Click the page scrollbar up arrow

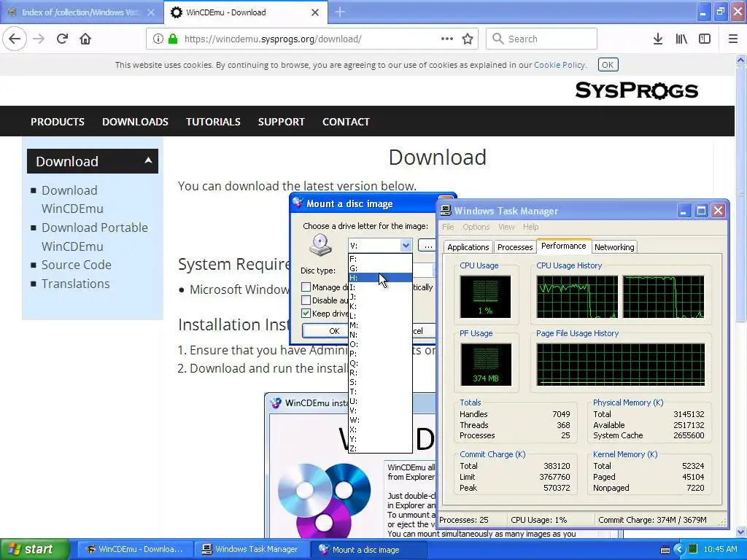pyautogui.click(x=741, y=60)
